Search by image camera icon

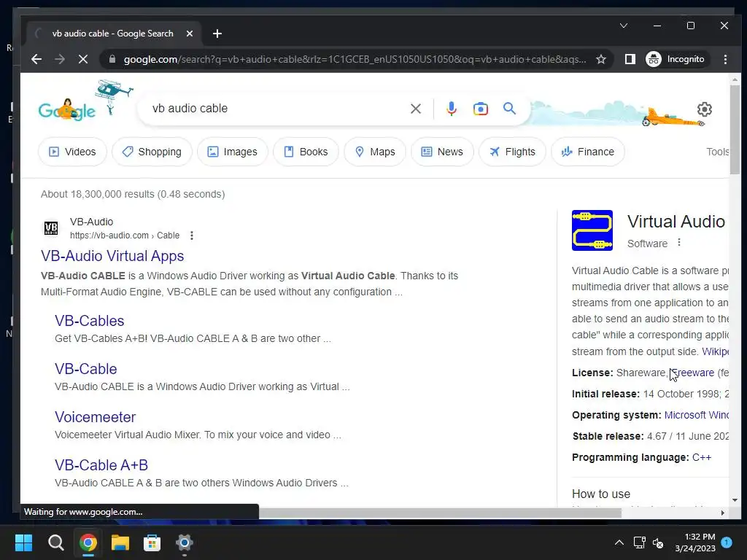480,109
